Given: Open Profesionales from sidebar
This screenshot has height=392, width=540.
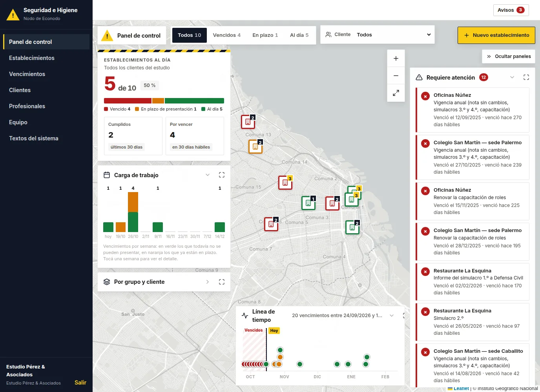Looking at the screenshot, I should click(x=46, y=106).
